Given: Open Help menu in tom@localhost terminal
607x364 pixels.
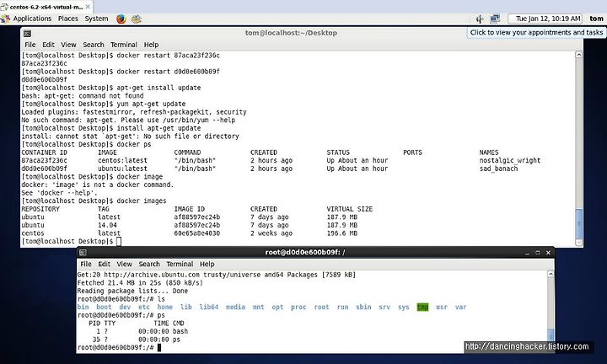Looking at the screenshot, I should click(x=151, y=45).
